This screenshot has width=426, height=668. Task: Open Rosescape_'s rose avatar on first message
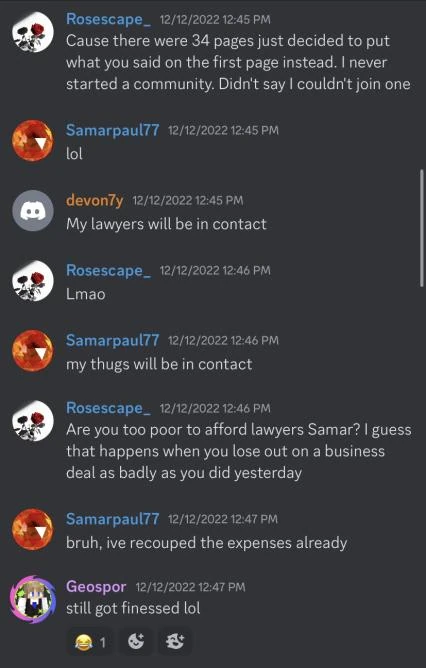click(33, 32)
